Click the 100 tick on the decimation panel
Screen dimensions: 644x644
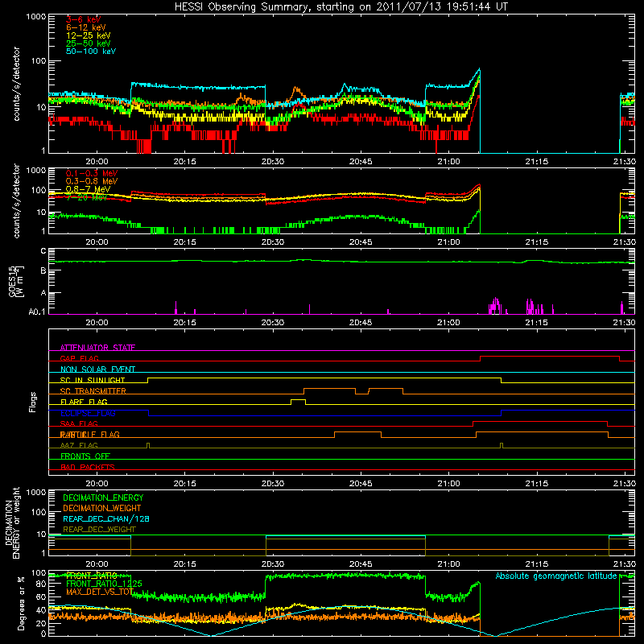coord(39,512)
